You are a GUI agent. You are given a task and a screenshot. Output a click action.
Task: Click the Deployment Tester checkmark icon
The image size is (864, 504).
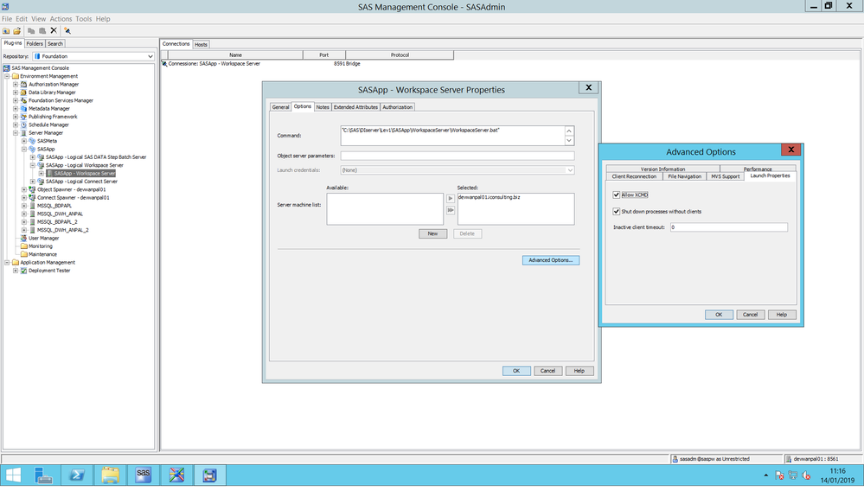click(x=23, y=271)
